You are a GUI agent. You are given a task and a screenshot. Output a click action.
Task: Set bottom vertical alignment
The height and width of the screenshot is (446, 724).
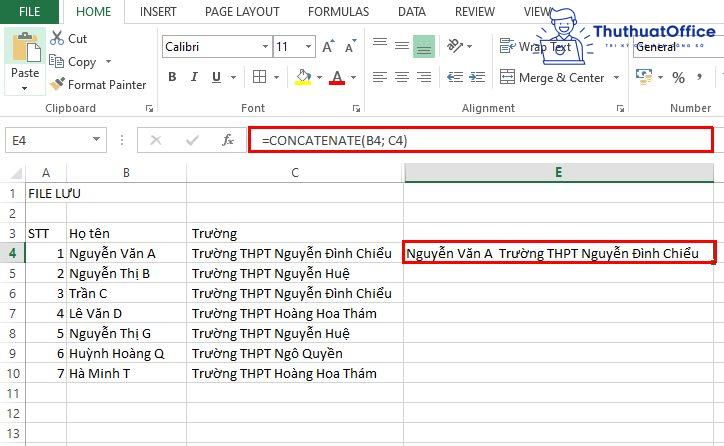click(x=424, y=46)
